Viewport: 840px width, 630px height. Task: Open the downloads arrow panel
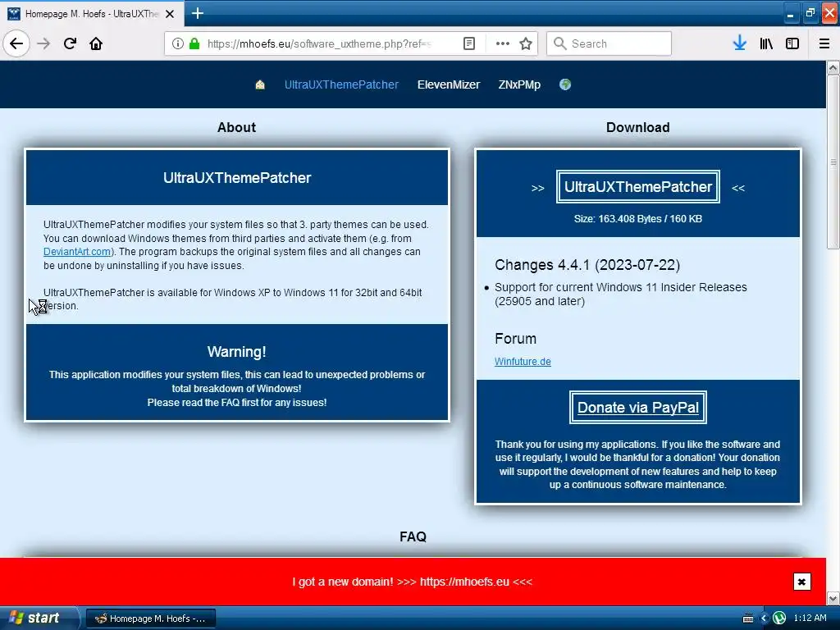(740, 43)
